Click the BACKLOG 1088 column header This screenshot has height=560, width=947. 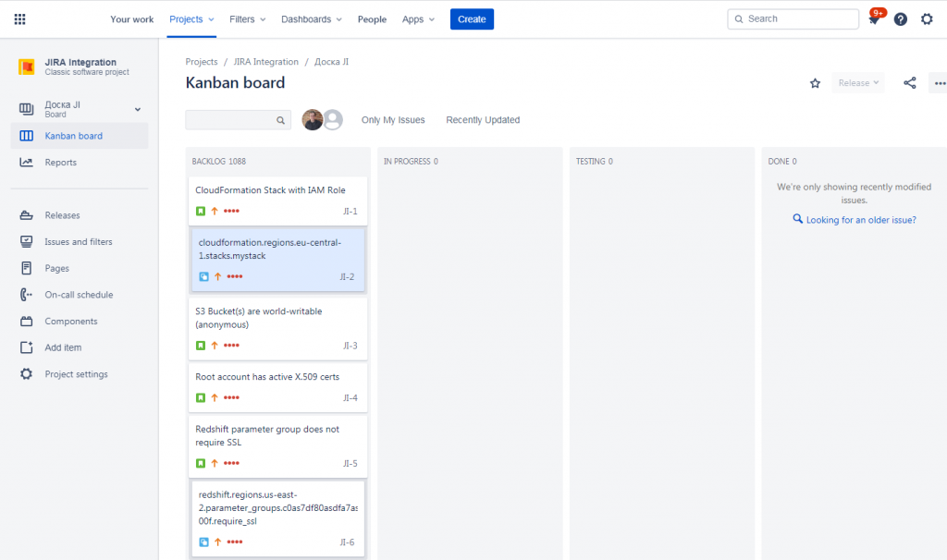click(218, 162)
